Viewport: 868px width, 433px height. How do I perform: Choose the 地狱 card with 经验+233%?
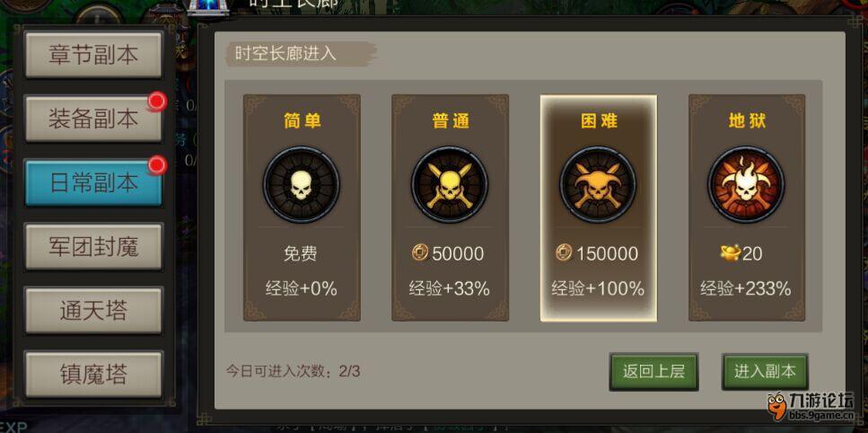pyautogui.click(x=747, y=208)
